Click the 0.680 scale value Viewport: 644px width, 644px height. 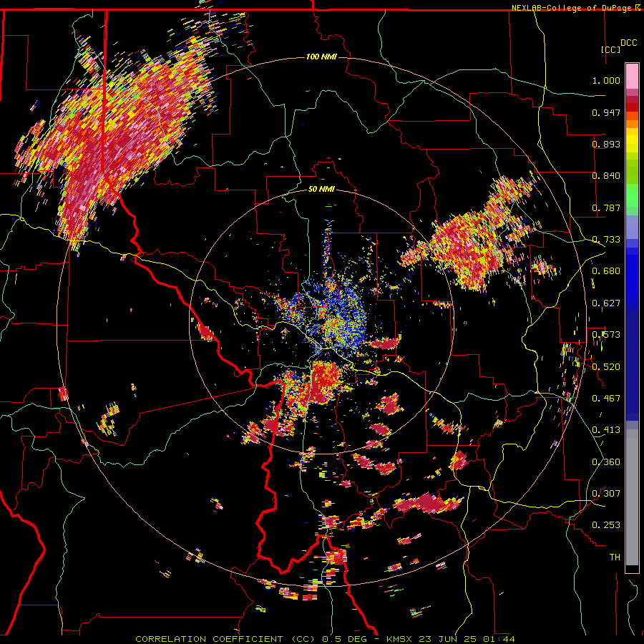point(606,271)
